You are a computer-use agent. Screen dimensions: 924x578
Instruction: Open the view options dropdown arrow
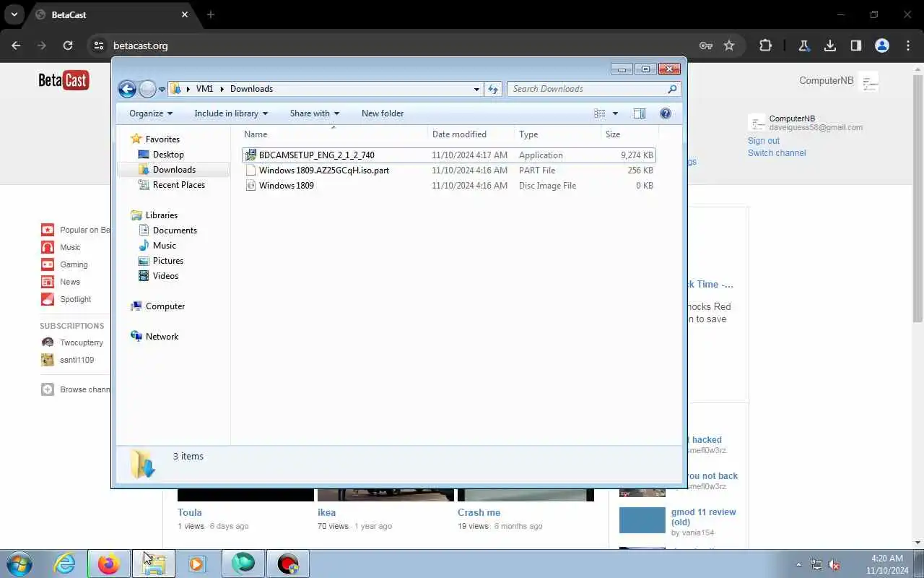[x=615, y=113]
